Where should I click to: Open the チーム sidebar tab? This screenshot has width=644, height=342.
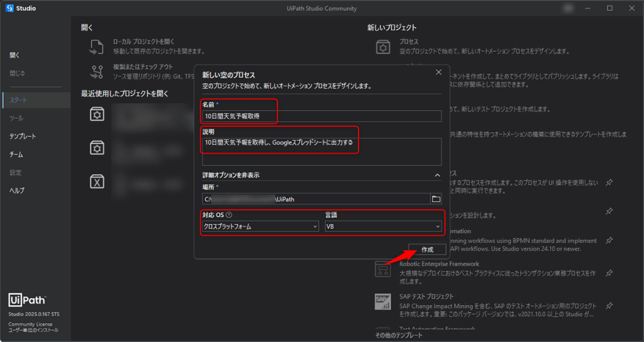(16, 155)
